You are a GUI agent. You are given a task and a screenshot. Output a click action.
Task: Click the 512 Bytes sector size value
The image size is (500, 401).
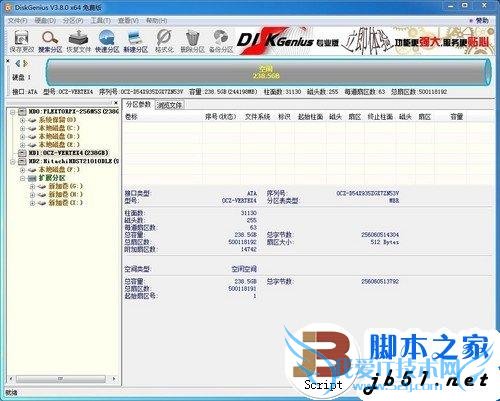click(x=384, y=242)
